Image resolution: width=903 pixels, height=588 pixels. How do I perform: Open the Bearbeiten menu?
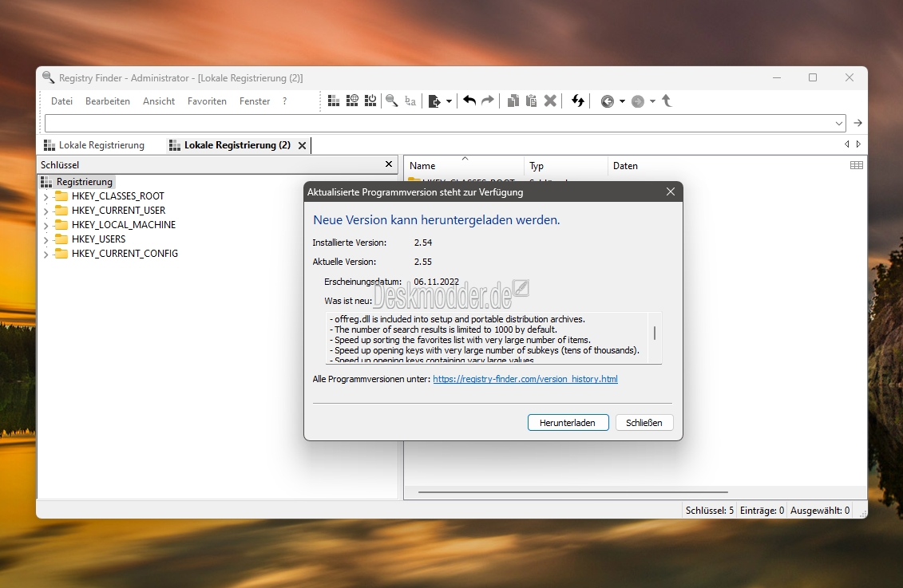tap(108, 101)
